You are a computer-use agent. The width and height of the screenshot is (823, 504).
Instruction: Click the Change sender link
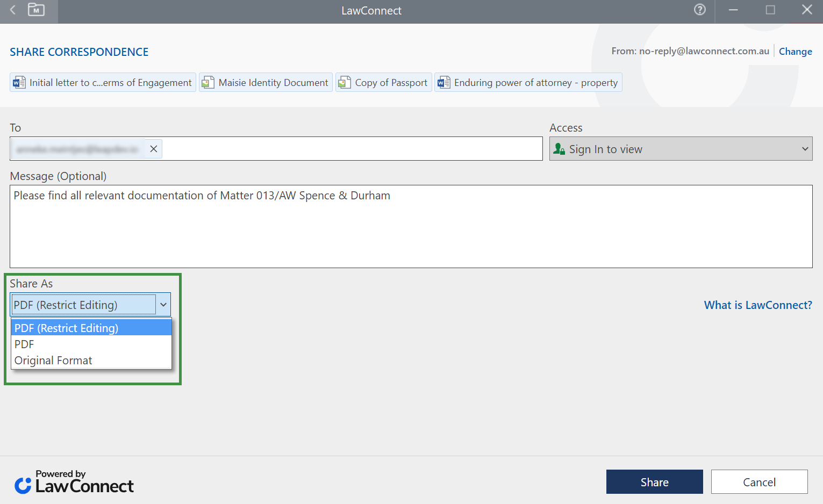795,52
